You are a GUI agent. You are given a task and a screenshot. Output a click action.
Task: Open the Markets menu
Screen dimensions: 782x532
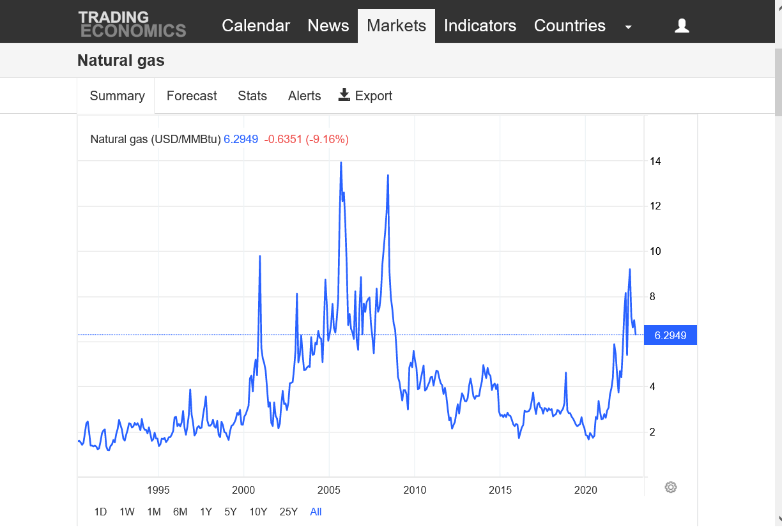coord(396,26)
